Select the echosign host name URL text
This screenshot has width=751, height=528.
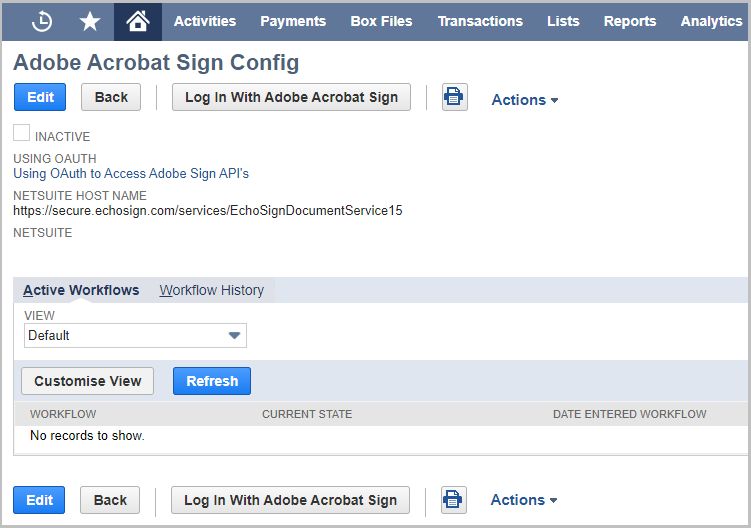point(208,211)
